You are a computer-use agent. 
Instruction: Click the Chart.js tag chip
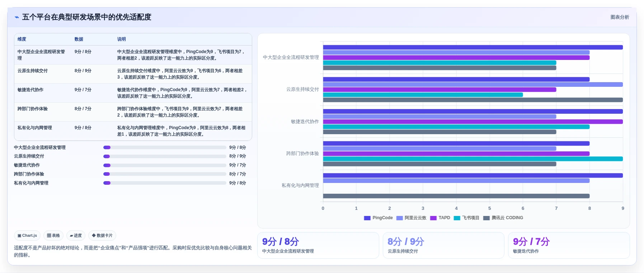click(x=27, y=236)
